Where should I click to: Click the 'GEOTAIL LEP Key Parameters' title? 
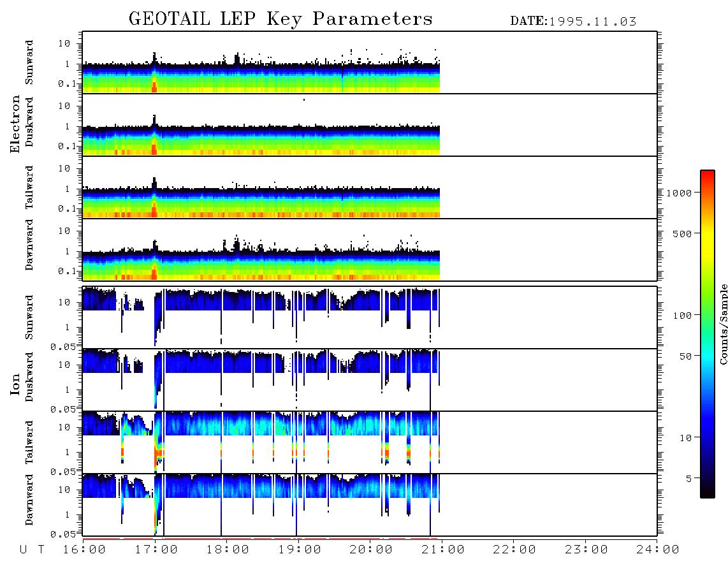[280, 20]
